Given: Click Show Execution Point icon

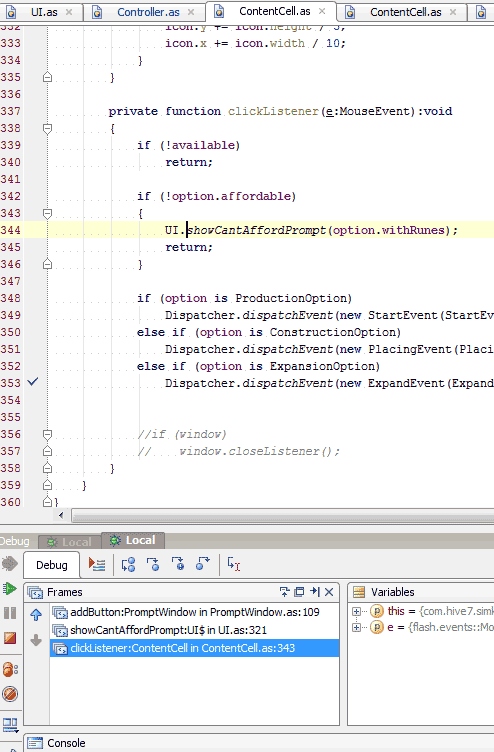Looking at the screenshot, I should pyautogui.click(x=97, y=564).
